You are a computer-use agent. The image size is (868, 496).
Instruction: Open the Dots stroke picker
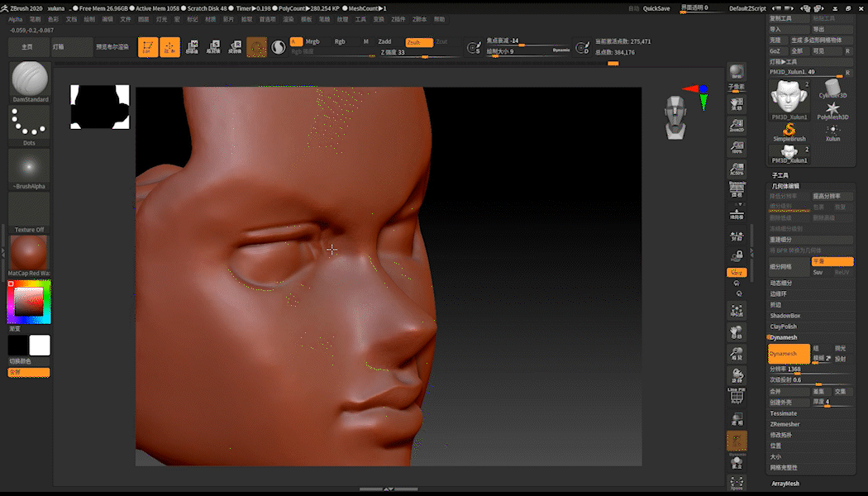pyautogui.click(x=30, y=123)
